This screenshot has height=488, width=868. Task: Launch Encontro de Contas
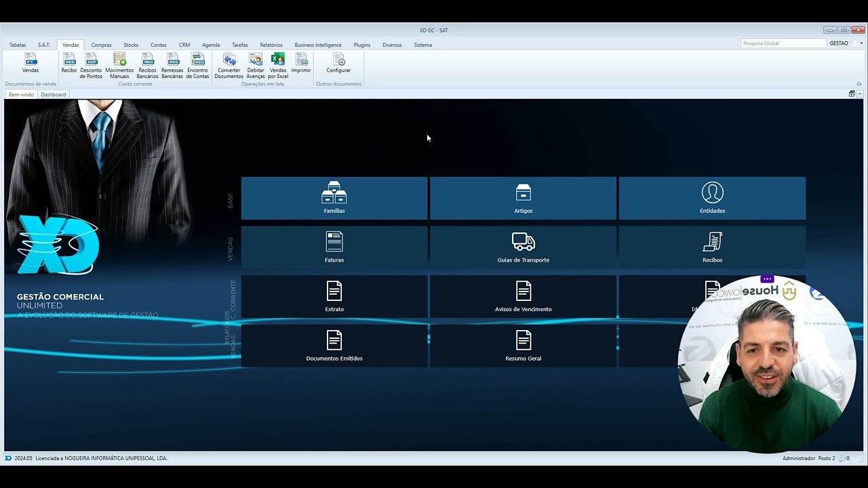click(198, 66)
